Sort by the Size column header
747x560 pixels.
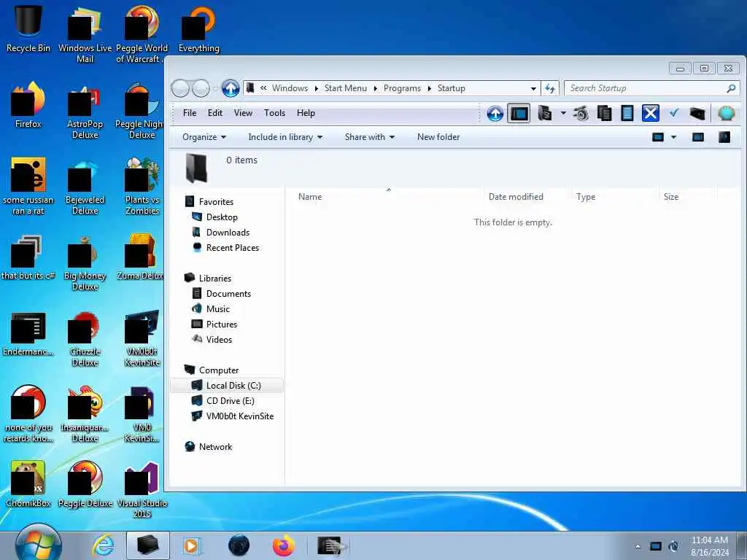[x=686, y=197]
